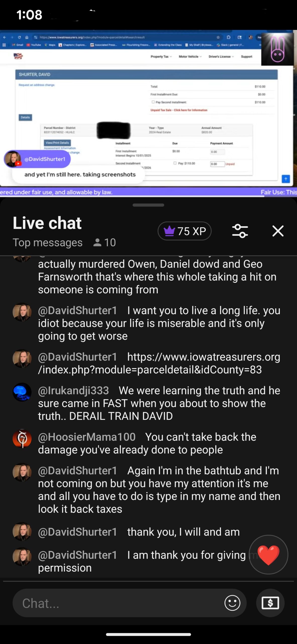
Task: Open the Super Chat dollar icon
Action: tap(270, 603)
